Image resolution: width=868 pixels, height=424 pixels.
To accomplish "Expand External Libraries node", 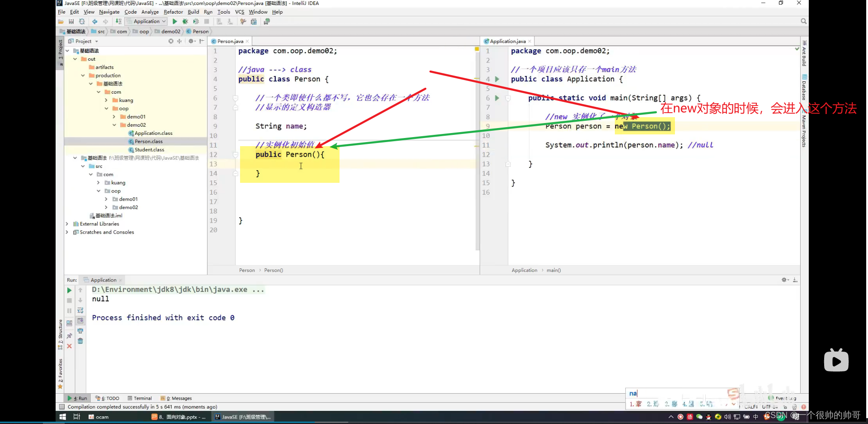I will click(67, 224).
